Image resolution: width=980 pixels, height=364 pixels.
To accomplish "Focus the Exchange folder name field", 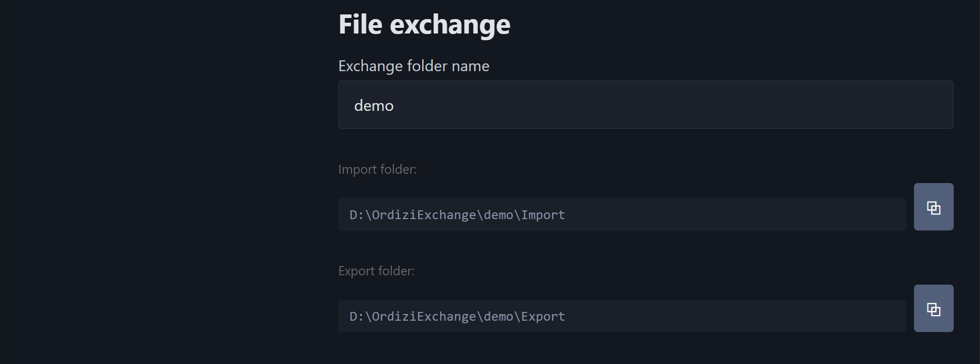I will [645, 105].
